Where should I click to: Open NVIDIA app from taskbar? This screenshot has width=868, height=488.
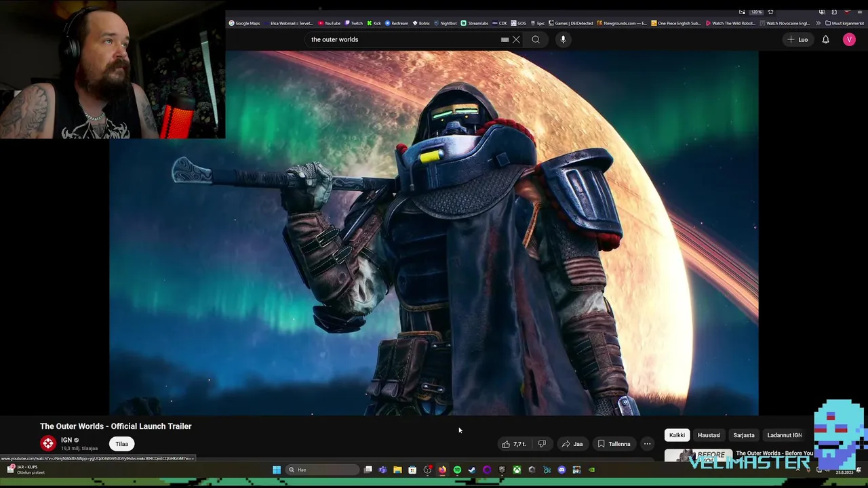coord(591,470)
